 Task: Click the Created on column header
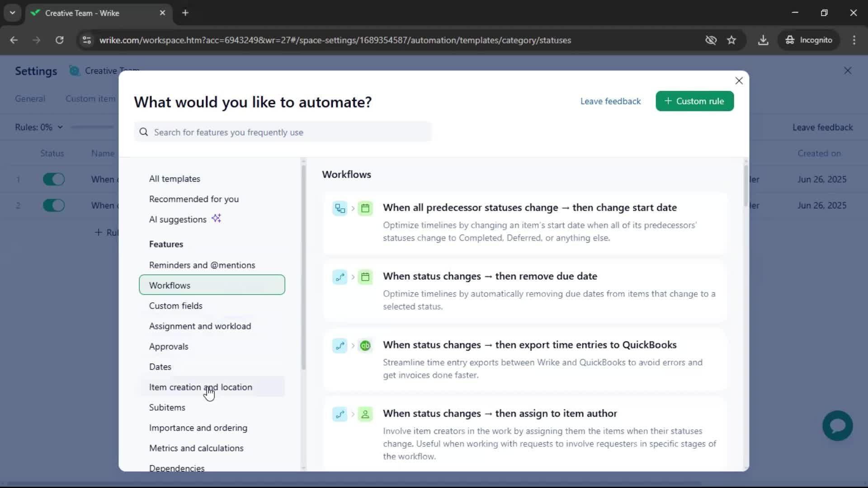tap(819, 153)
